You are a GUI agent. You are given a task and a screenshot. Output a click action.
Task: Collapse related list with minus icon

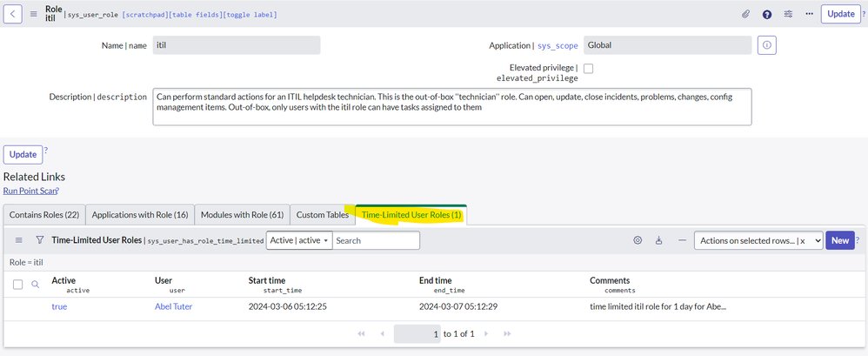682,240
